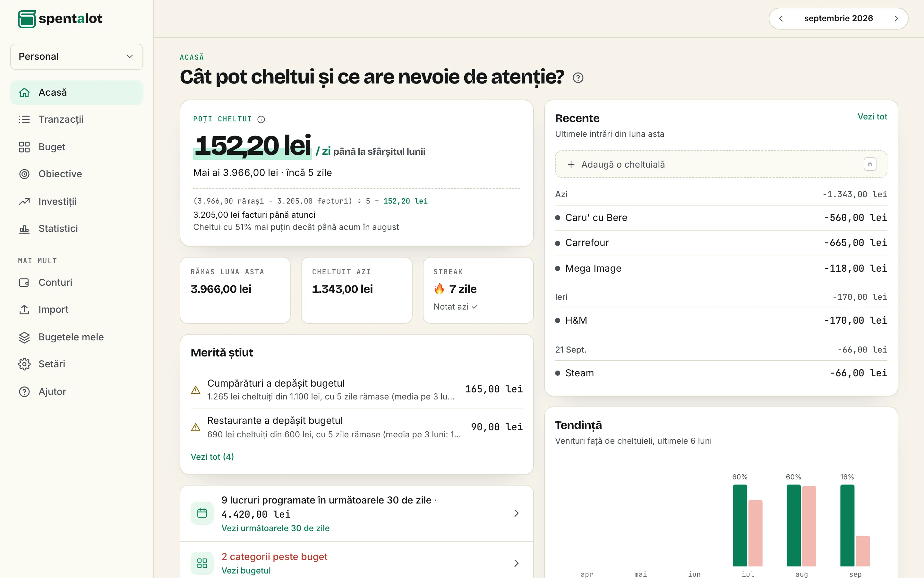Go to previous month arrow

pos(781,19)
